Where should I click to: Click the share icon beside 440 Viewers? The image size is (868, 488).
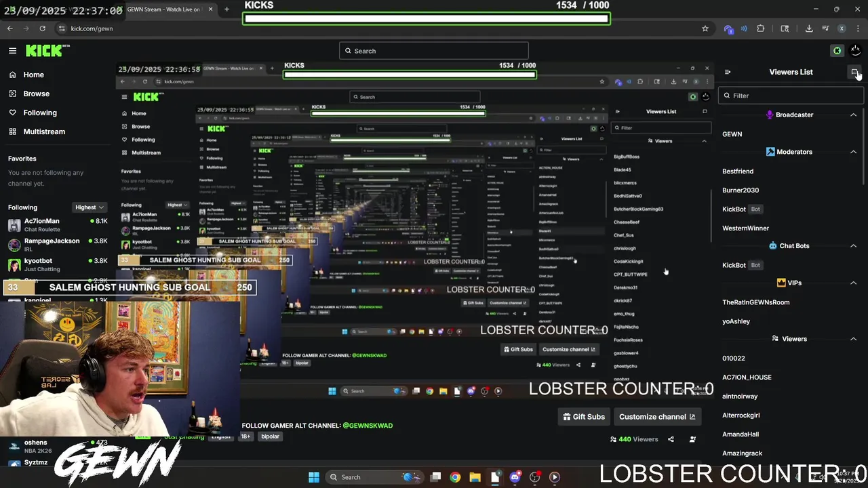pos(671,439)
